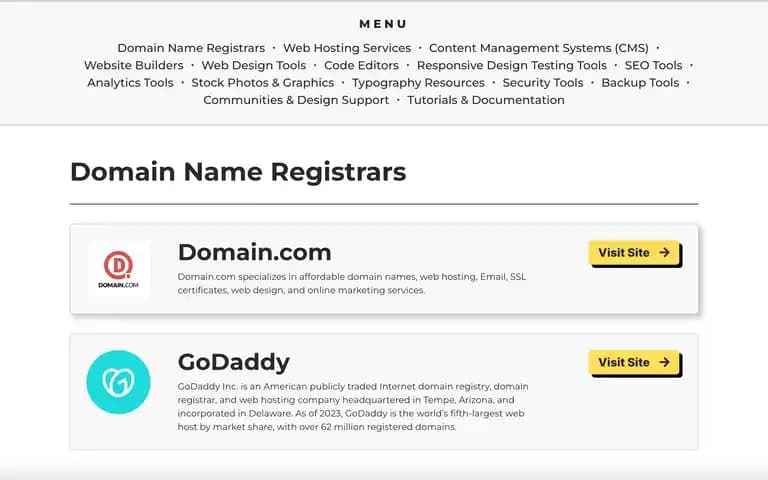The width and height of the screenshot is (768, 480).
Task: Click the GoDaddy teal logo icon
Action: click(x=119, y=382)
